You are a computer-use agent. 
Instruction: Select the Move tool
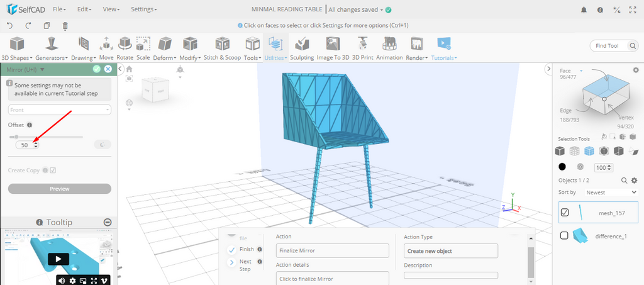point(106,47)
